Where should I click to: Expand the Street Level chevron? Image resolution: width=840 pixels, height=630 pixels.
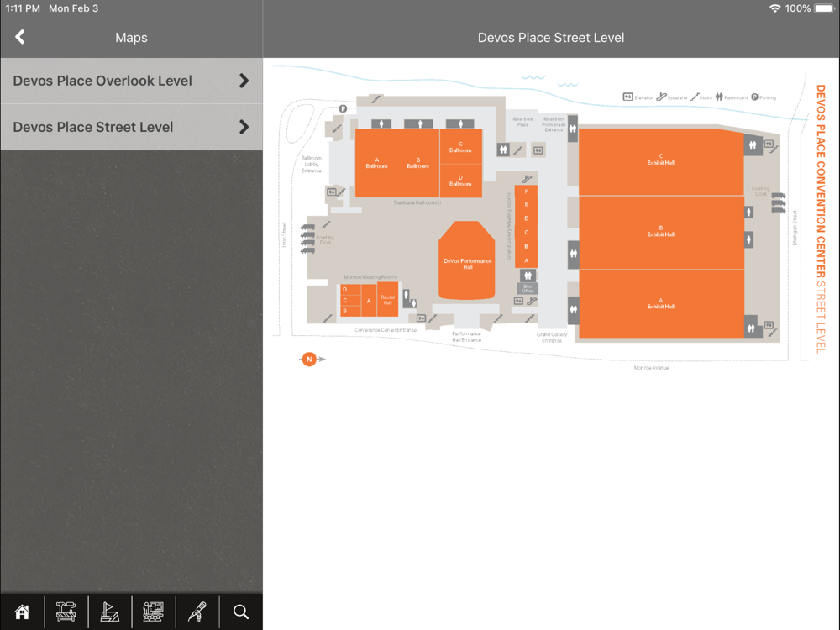[244, 127]
